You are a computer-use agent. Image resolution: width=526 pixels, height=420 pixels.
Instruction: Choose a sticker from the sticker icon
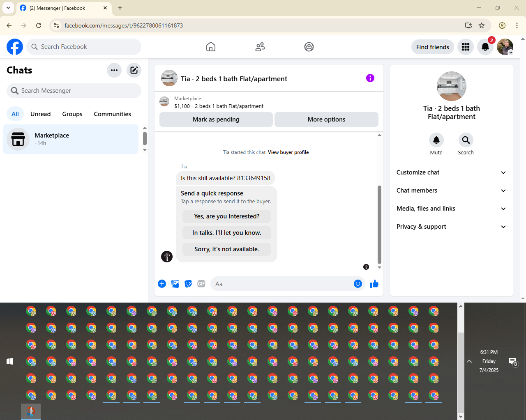pyautogui.click(x=188, y=284)
